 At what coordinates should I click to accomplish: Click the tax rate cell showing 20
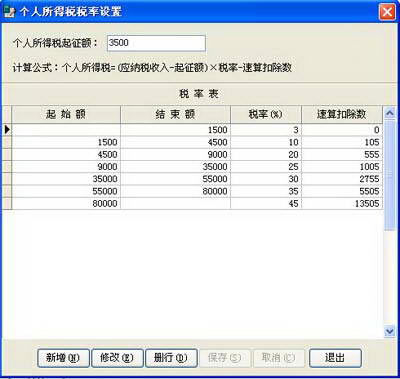[x=266, y=155]
